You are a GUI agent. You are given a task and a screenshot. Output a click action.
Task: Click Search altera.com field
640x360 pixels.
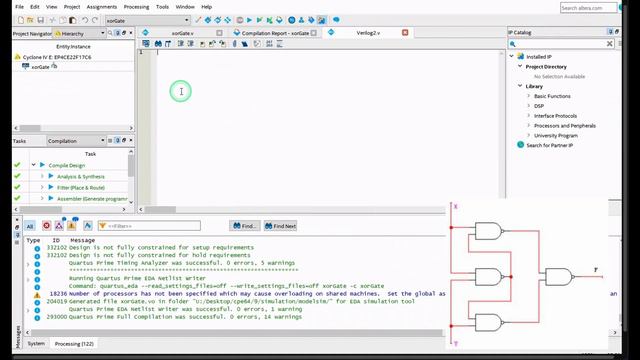click(x=588, y=8)
